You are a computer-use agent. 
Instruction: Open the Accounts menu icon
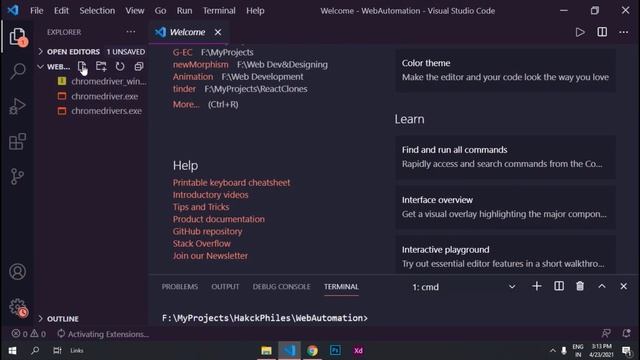pyautogui.click(x=17, y=272)
